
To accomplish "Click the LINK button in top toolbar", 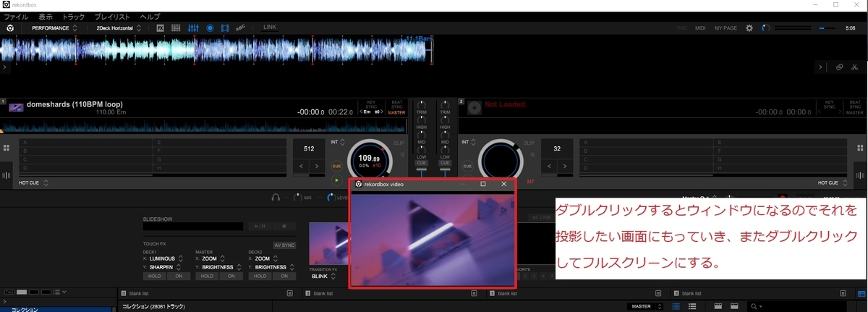I will [269, 28].
